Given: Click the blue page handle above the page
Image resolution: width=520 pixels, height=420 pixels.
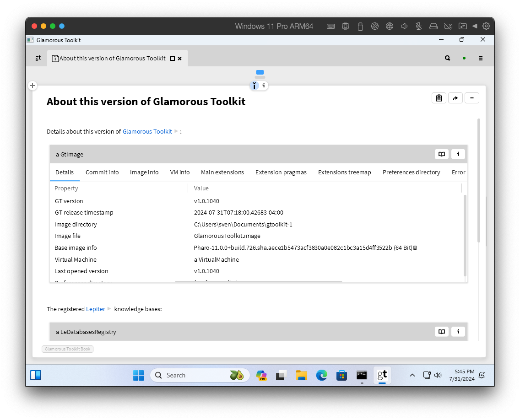Looking at the screenshot, I should [260, 72].
